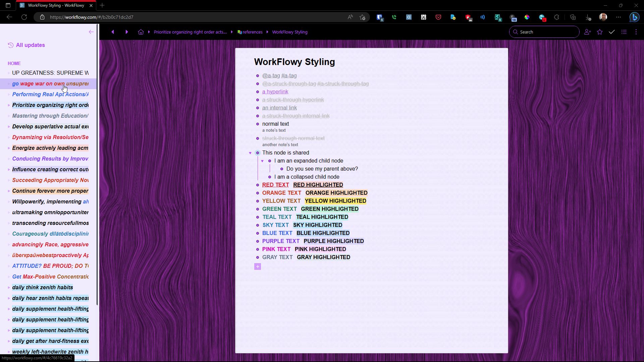Expand 'Continue forever more proper' sidebar item
The width and height of the screenshot is (644, 362).
9,191
